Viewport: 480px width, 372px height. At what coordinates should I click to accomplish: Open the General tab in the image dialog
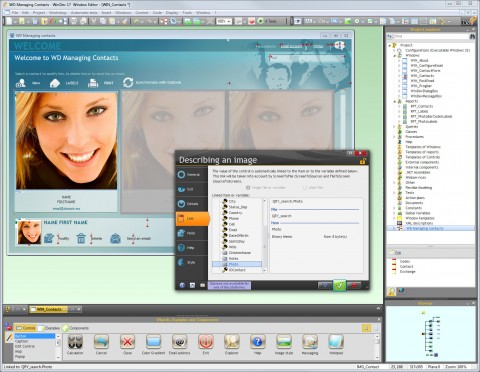point(189,175)
